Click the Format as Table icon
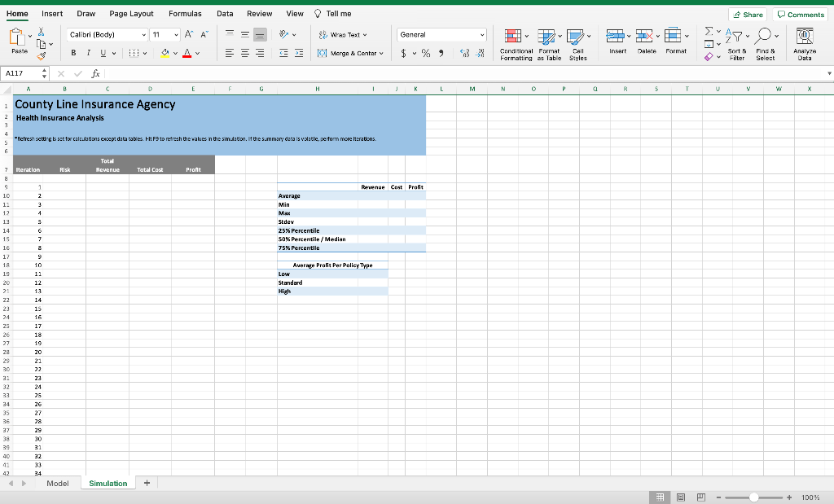Viewport: 834px width, 504px height. pos(546,36)
